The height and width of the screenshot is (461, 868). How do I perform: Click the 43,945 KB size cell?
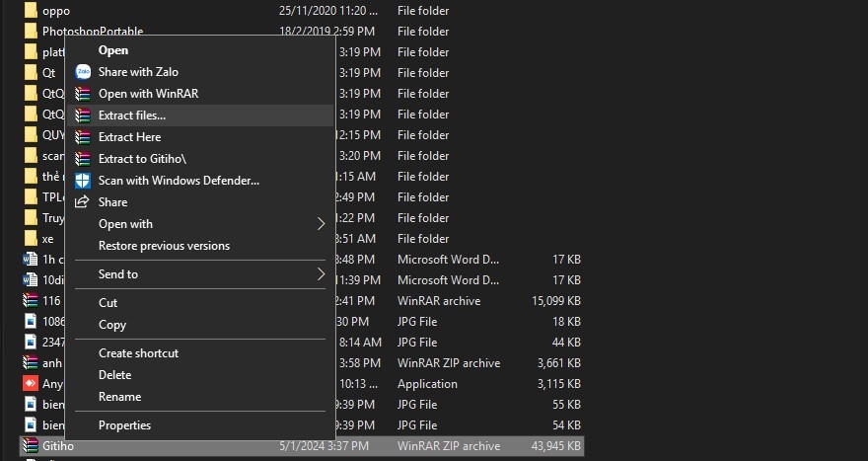coord(555,445)
